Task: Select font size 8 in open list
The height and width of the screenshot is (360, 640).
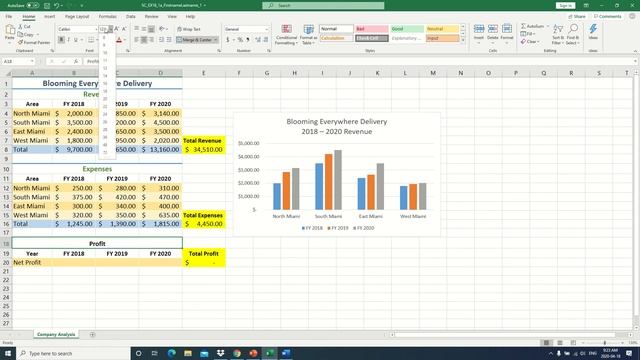Action: (x=104, y=38)
